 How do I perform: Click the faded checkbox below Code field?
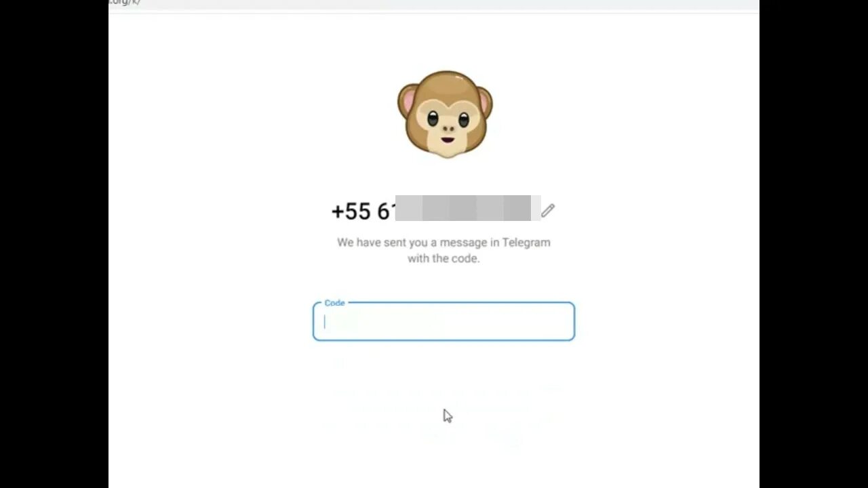(339, 363)
